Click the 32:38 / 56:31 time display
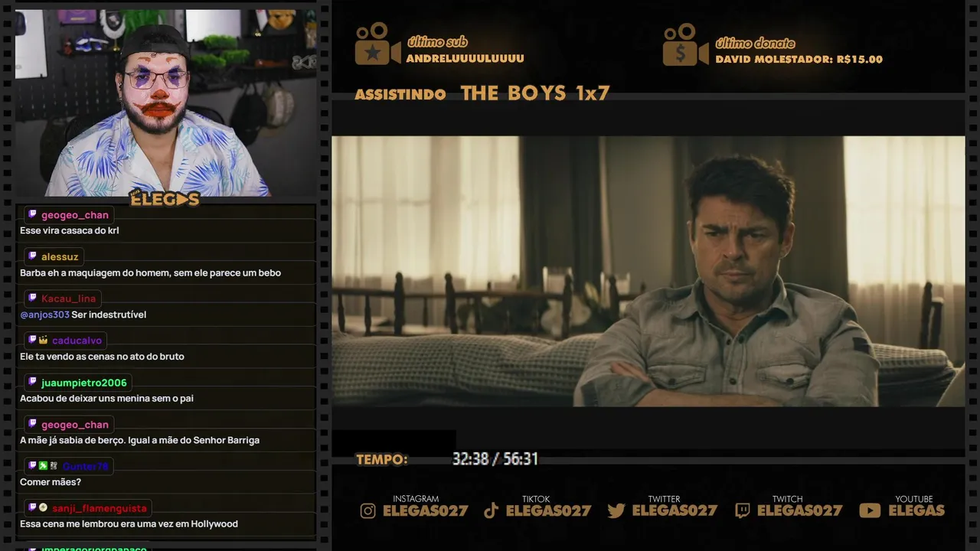 (495, 459)
